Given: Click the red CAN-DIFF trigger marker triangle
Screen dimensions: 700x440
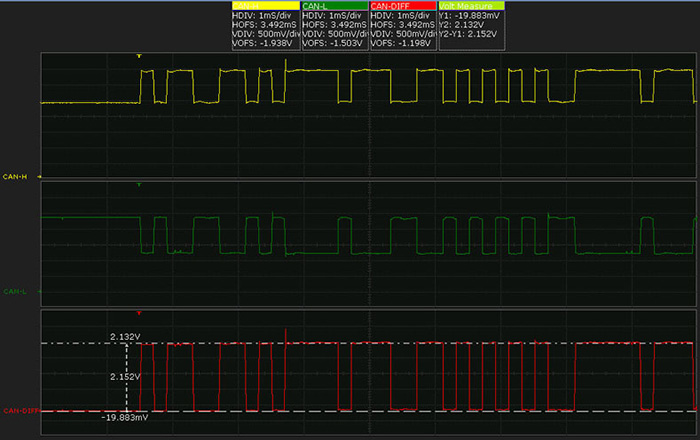Looking at the screenshot, I should point(139,313).
